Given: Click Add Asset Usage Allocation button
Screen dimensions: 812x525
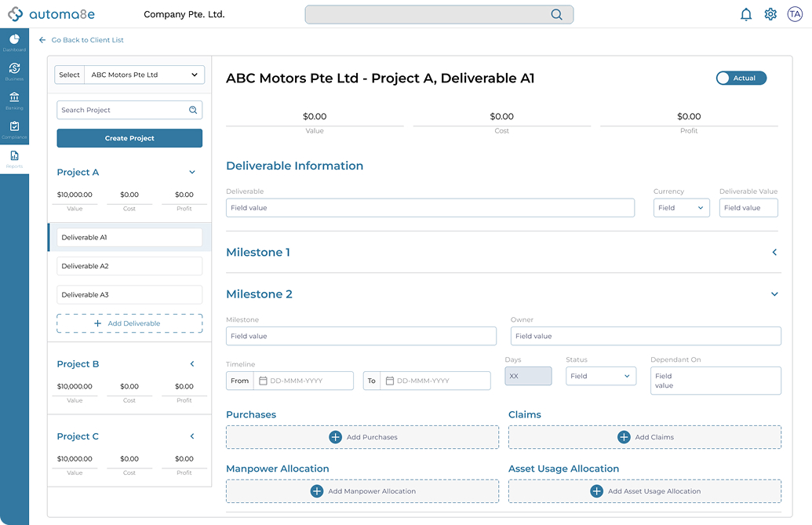Looking at the screenshot, I should click(645, 490).
